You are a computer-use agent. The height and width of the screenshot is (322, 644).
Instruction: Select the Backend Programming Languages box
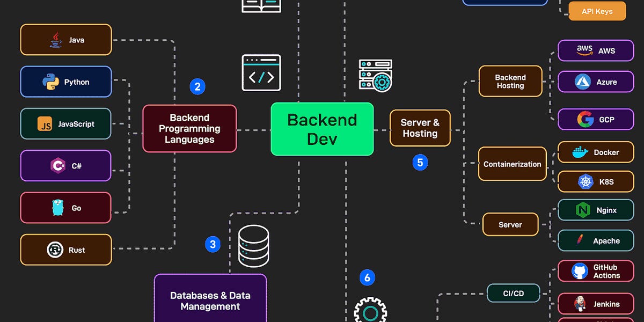(x=189, y=129)
